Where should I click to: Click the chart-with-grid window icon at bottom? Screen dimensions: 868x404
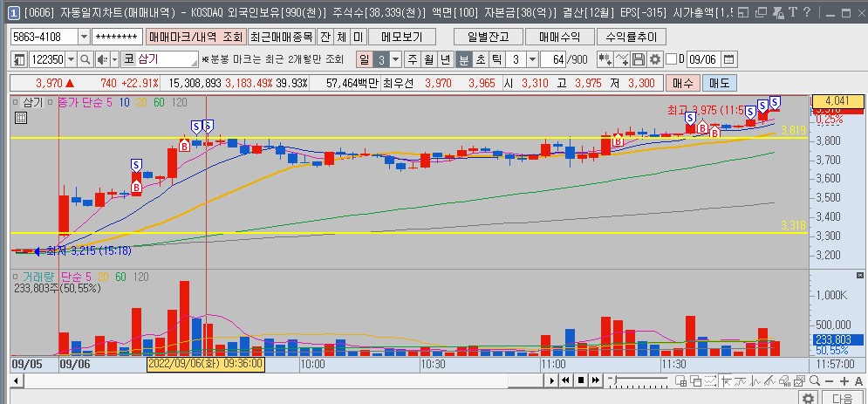pos(681,380)
